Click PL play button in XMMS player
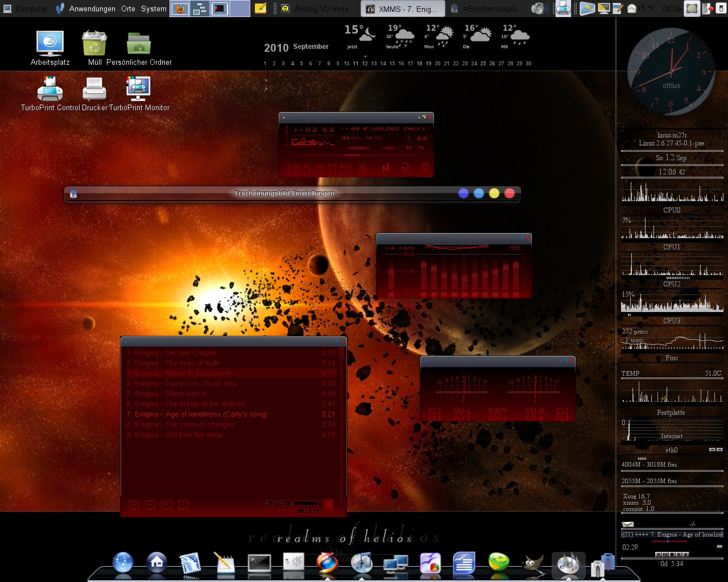The height and width of the screenshot is (582, 728). coord(308,167)
